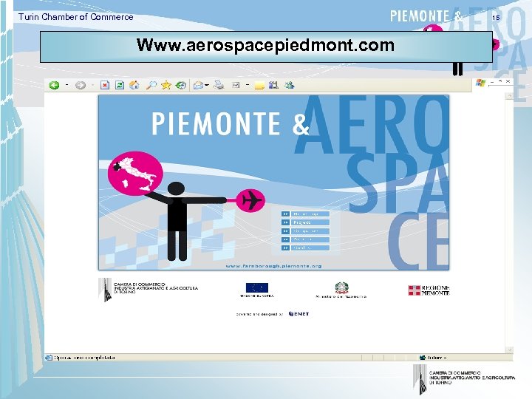The width and height of the screenshot is (532, 399).
Task: Open the Favorites star icon
Action: pos(166,85)
